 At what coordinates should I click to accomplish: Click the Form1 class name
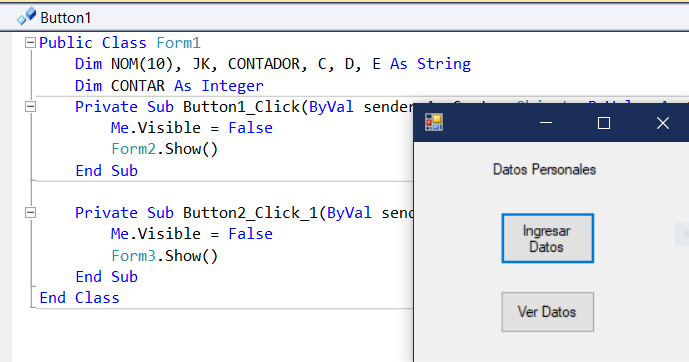pyautogui.click(x=178, y=43)
